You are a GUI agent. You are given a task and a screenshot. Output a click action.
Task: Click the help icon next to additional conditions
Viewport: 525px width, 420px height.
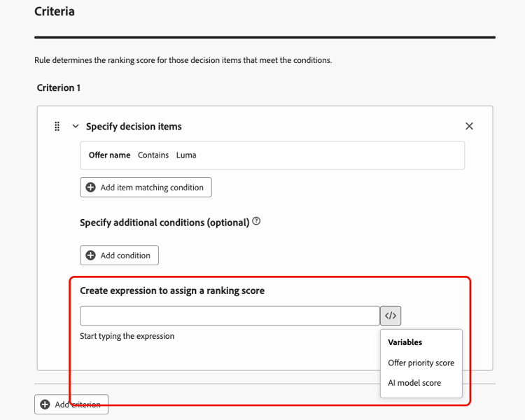click(256, 222)
